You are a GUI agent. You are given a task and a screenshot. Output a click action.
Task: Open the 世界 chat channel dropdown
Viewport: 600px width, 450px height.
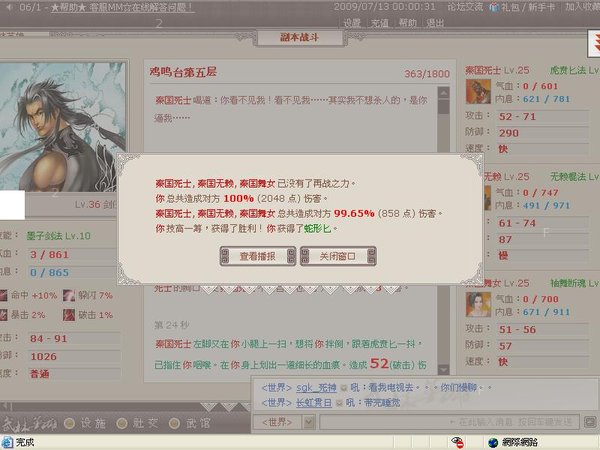point(309,422)
